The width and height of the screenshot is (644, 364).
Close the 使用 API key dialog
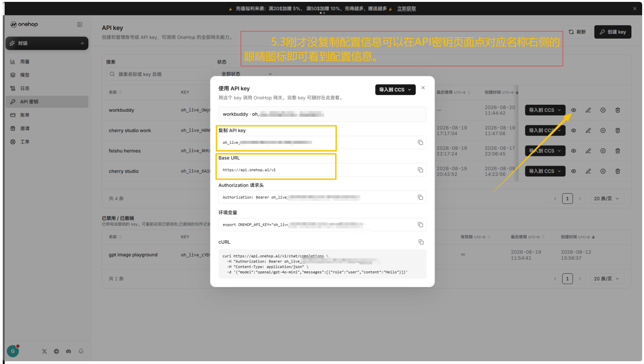423,88
